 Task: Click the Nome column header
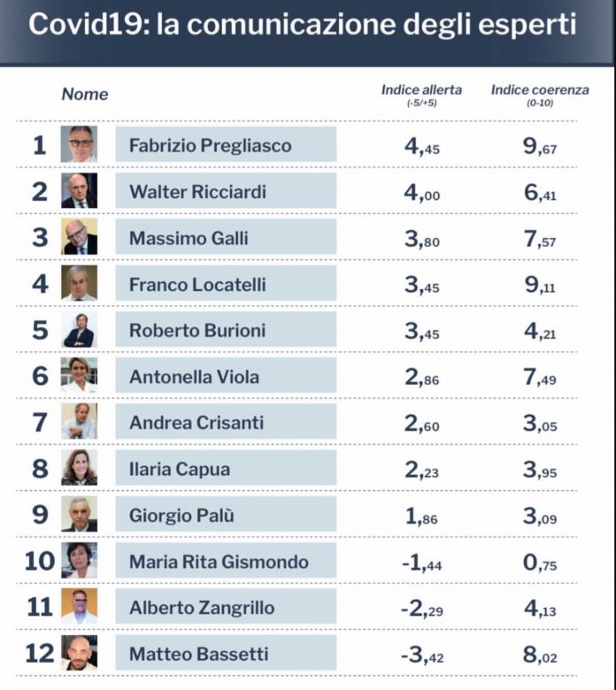tap(85, 94)
